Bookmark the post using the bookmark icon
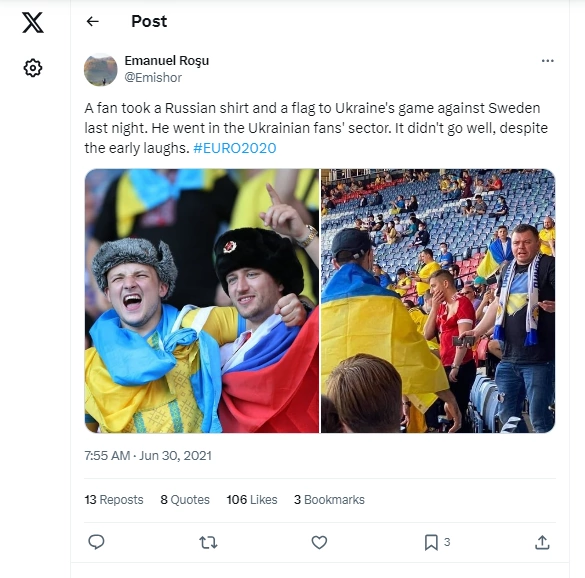Viewport: 585px width, 578px height. click(x=431, y=542)
